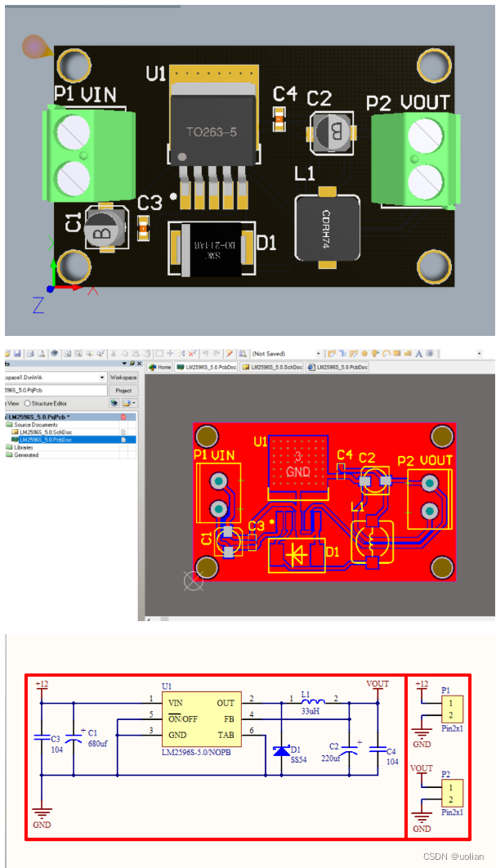Open the workspace name dropdown
The width and height of the screenshot is (496, 868).
point(102,378)
